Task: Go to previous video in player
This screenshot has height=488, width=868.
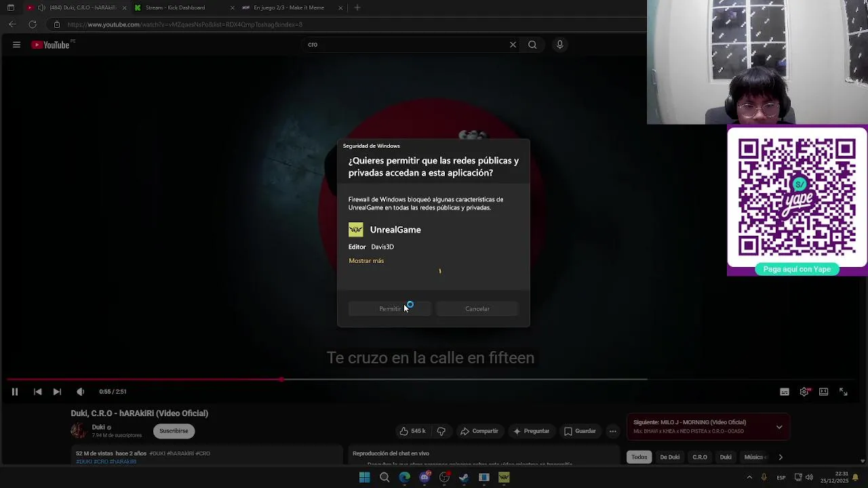Action: [37, 392]
